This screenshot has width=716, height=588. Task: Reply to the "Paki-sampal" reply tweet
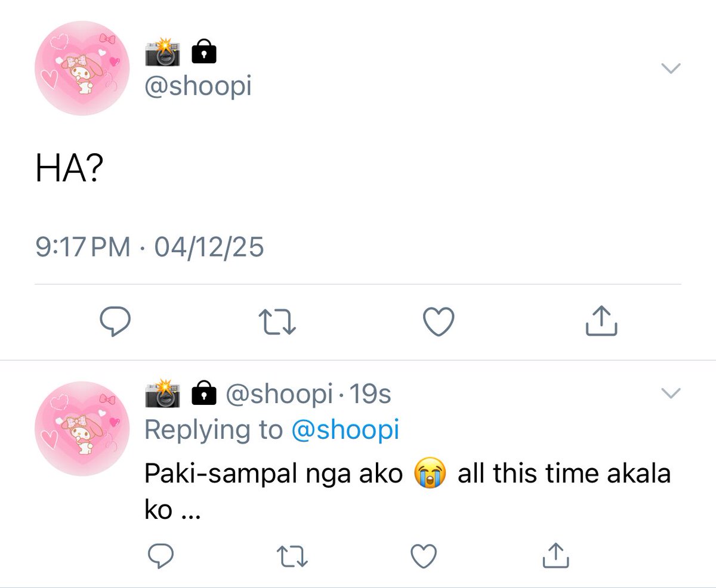[x=161, y=555]
